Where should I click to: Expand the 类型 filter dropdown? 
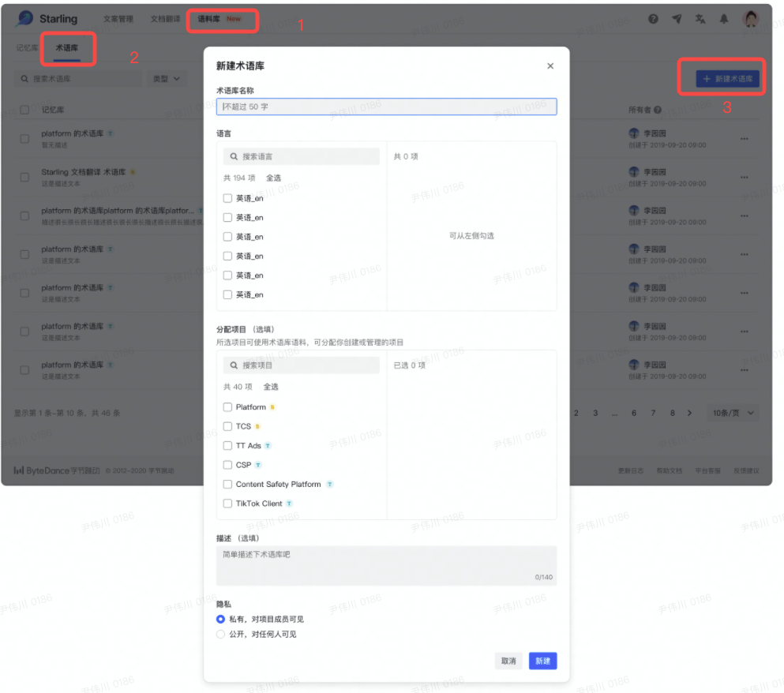[x=166, y=79]
